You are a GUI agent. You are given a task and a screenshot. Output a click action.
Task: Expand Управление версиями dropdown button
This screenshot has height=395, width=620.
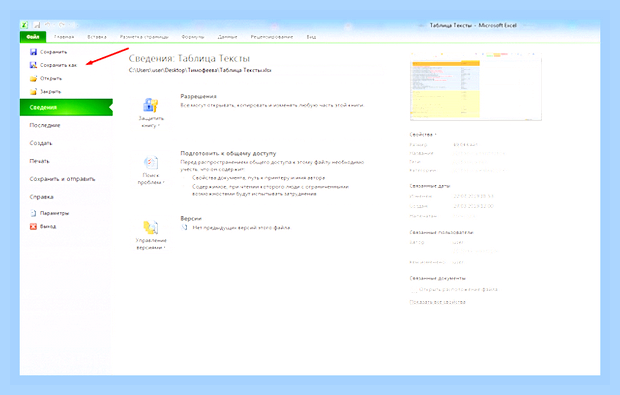click(x=151, y=235)
